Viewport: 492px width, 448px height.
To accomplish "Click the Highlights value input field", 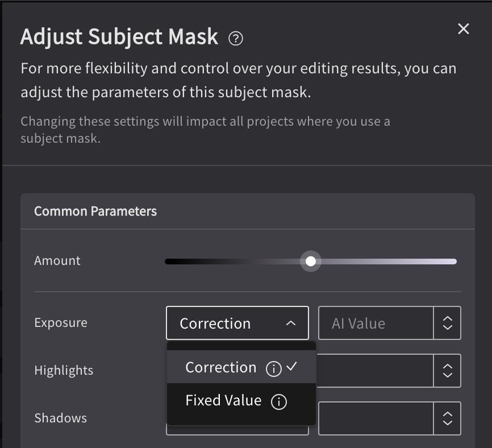I will point(376,371).
